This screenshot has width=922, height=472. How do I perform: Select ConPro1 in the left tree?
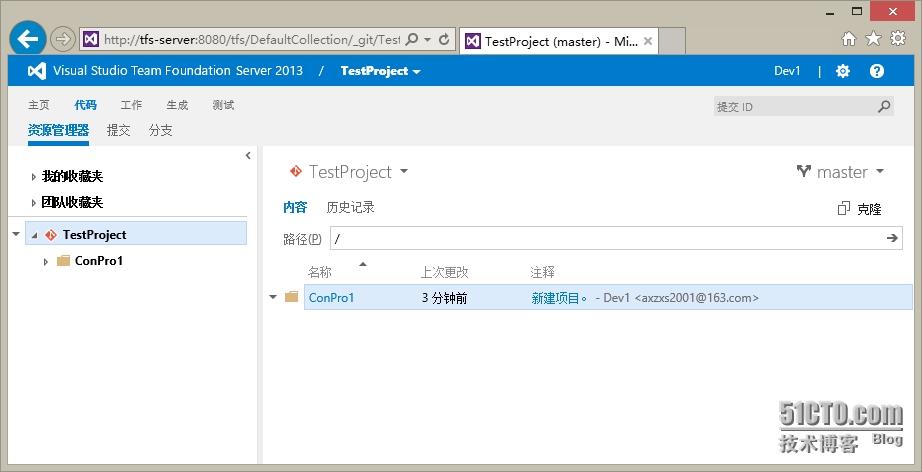point(99,260)
